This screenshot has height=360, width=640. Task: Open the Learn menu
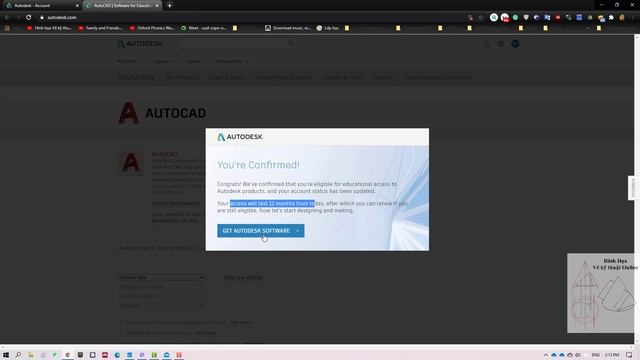(x=196, y=61)
